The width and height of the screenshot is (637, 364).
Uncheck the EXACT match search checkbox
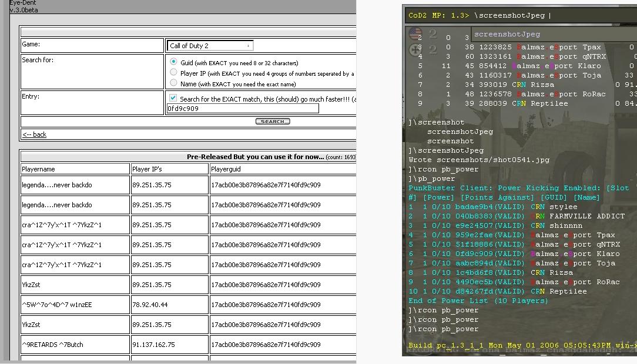coord(173,98)
